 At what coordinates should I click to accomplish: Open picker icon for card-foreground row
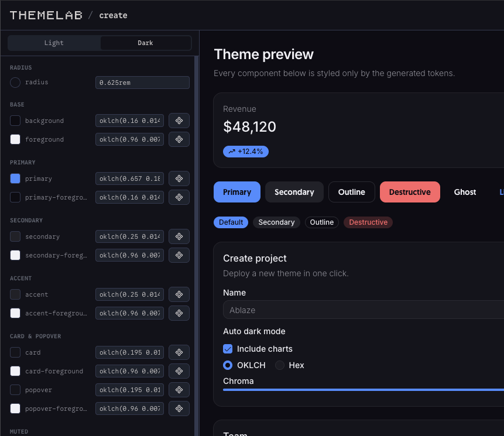click(179, 371)
